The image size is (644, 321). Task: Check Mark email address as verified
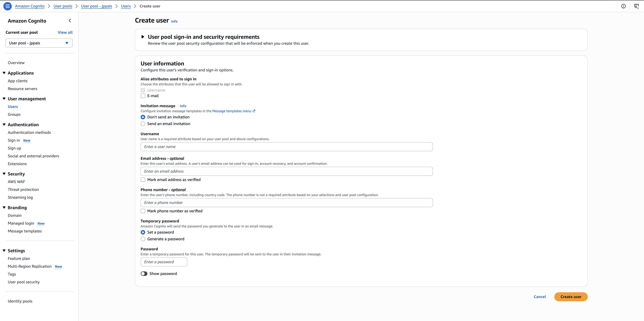[x=143, y=180]
